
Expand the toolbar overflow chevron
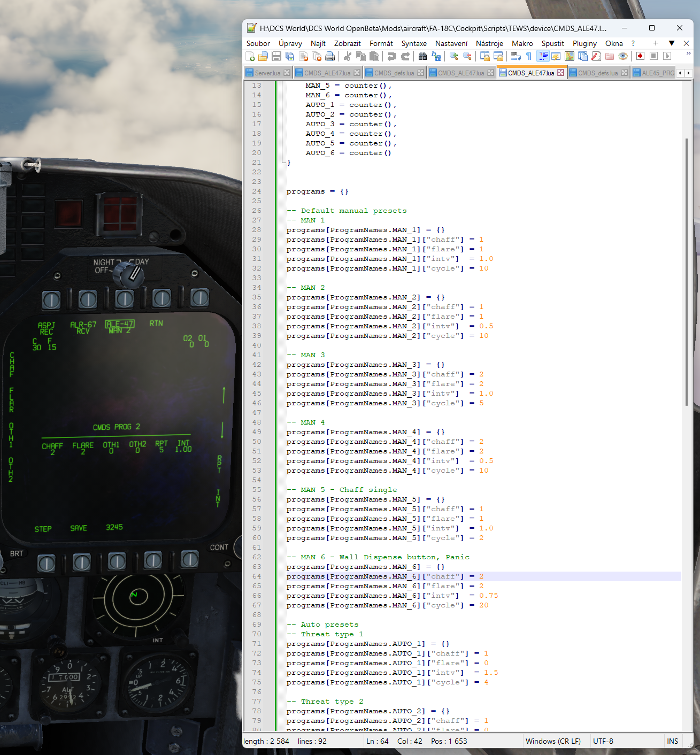[688, 53]
